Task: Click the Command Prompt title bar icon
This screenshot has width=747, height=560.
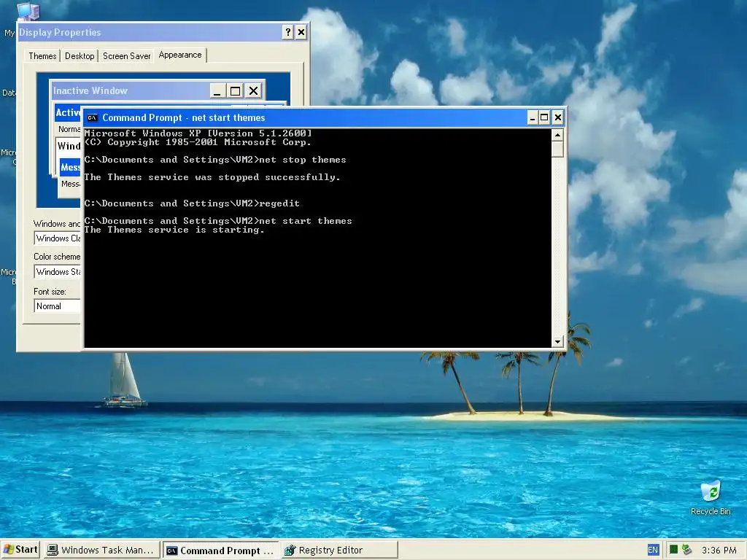Action: [92, 117]
